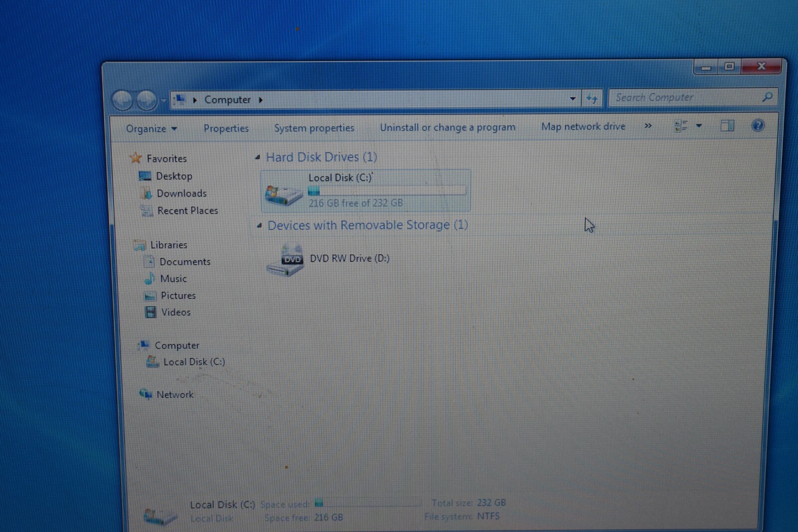Maximize the Computer window

[x=729, y=66]
